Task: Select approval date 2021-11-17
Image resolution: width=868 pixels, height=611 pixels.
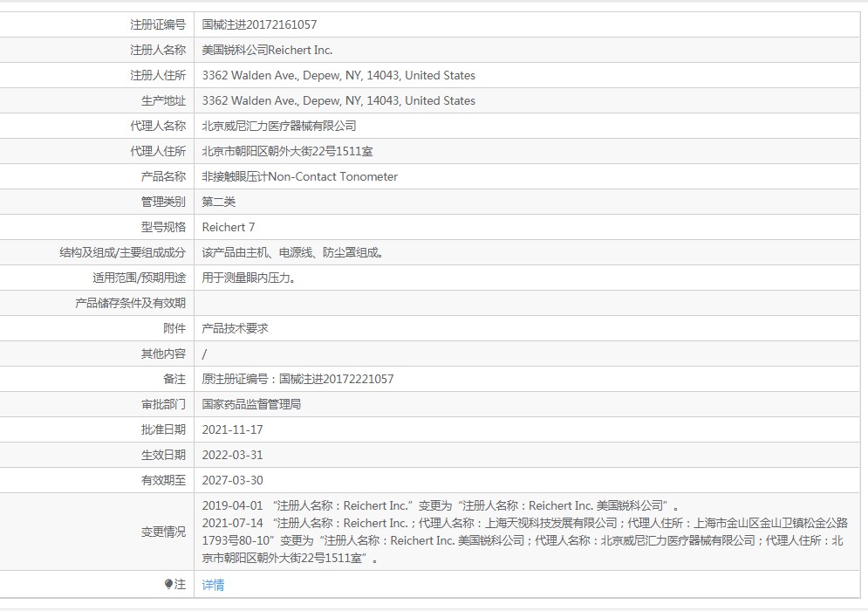Action: pyautogui.click(x=233, y=429)
